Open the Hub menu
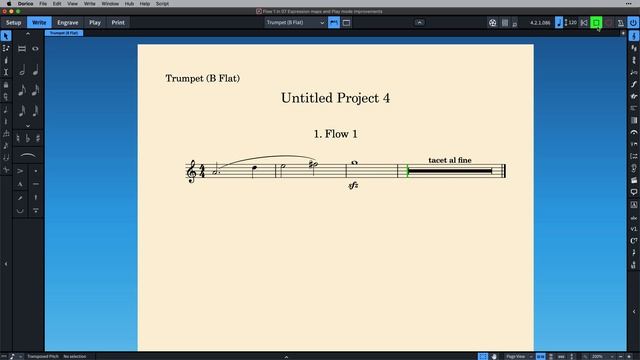The width and height of the screenshot is (640, 360). click(x=129, y=4)
